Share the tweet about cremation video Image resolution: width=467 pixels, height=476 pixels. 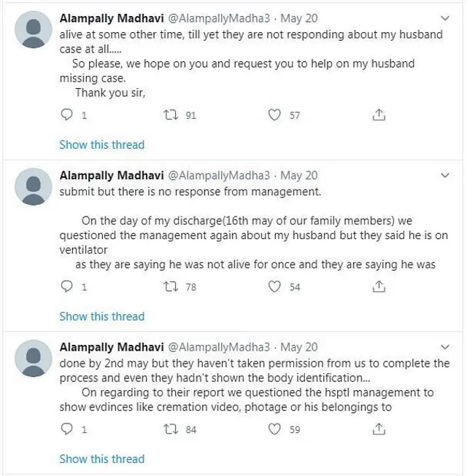pyautogui.click(x=379, y=429)
